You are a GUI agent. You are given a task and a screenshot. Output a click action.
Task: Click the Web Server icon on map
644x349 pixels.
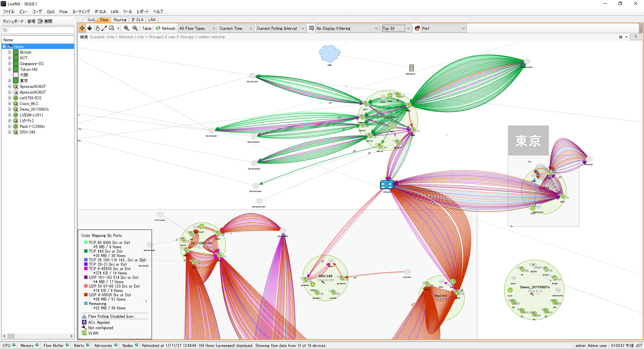(x=411, y=68)
